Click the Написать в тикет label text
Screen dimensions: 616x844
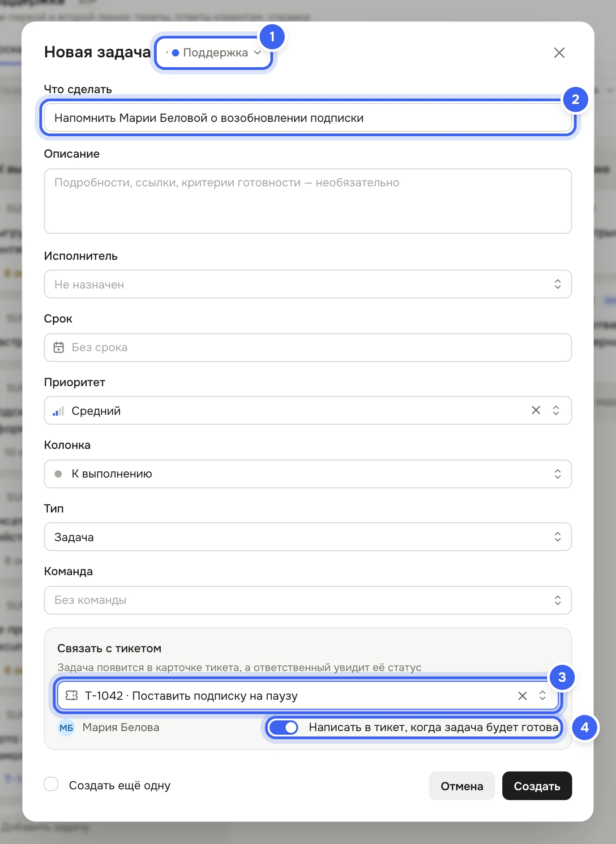[433, 728]
